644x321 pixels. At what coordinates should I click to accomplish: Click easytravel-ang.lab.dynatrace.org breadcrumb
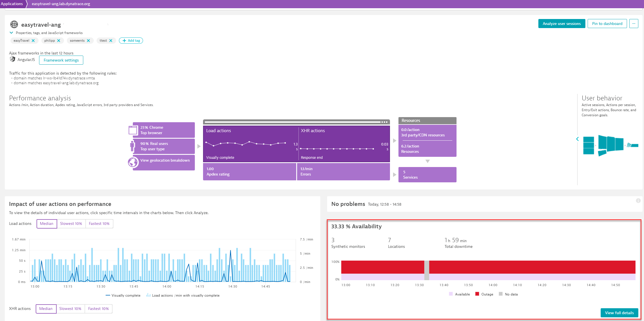click(61, 4)
